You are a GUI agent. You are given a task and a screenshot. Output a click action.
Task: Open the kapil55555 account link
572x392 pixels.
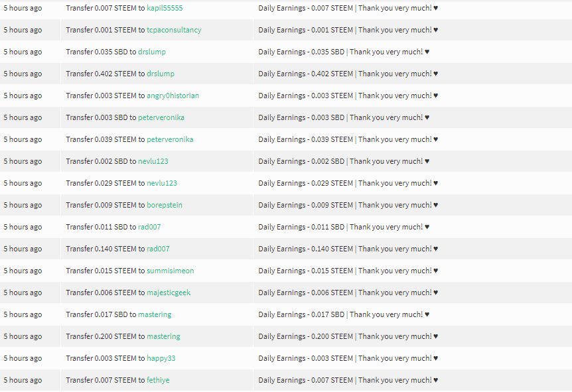[165, 8]
